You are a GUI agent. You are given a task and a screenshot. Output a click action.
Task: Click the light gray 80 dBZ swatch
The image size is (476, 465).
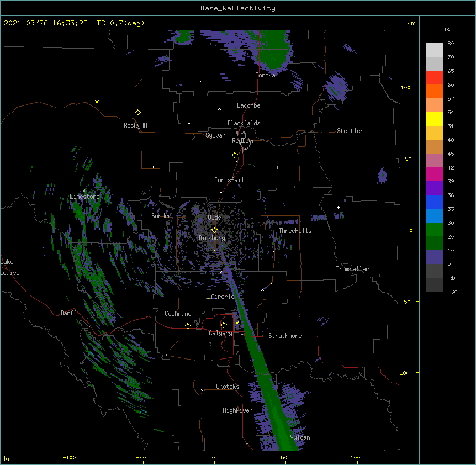click(x=434, y=50)
